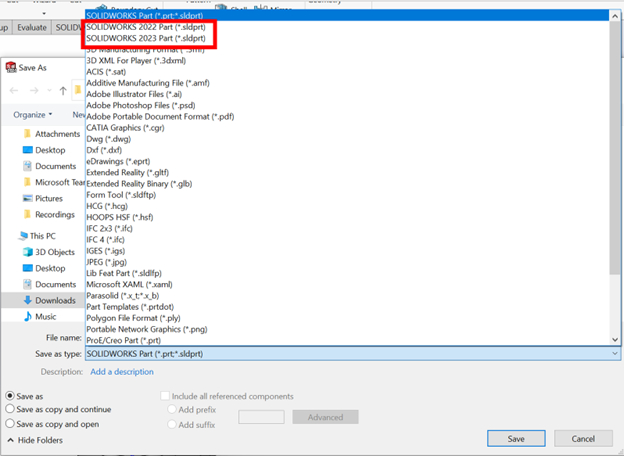Select Dxf (*.dxf) format

coord(347,150)
